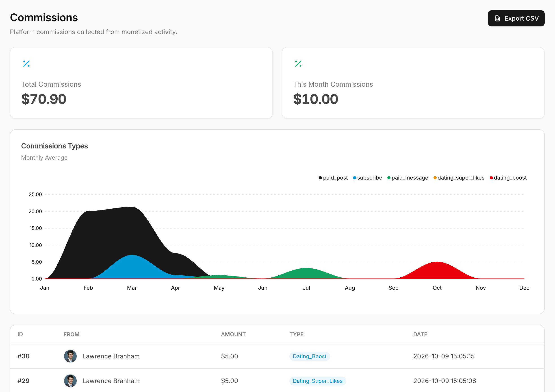Click Lawrence Branham name in row #30
The image size is (555, 392).
[x=111, y=356]
